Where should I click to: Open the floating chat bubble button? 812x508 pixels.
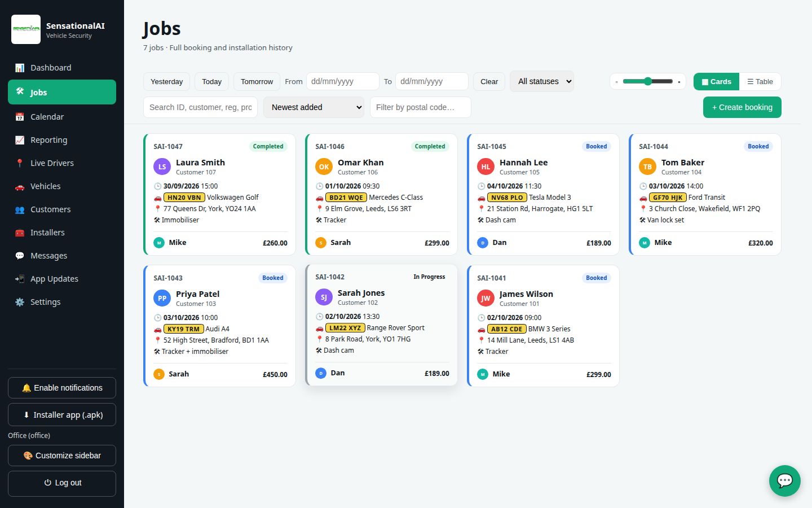785,481
